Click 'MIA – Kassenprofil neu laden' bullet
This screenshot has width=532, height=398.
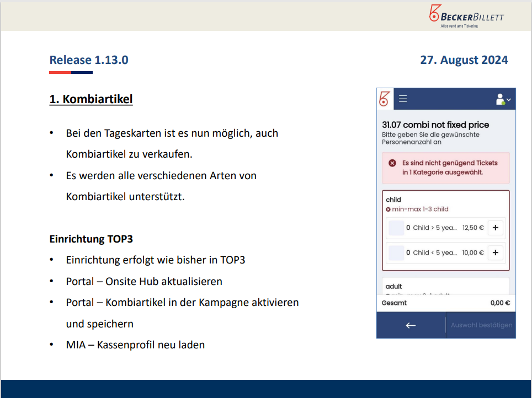click(135, 345)
